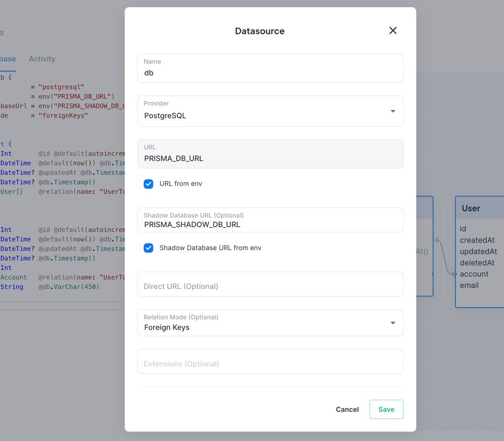This screenshot has height=441, width=504.
Task: Click the Save button
Action: tap(386, 409)
